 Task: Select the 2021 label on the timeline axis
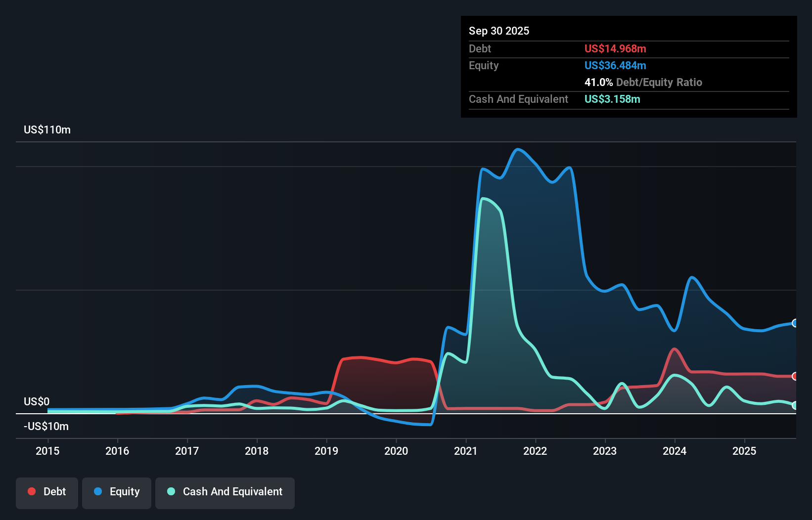[465, 451]
